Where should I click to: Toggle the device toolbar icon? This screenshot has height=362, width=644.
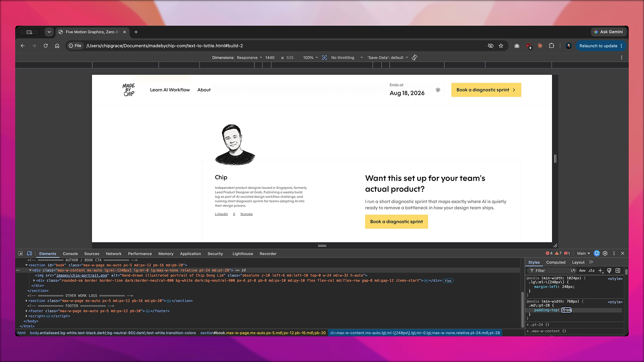tap(29, 253)
